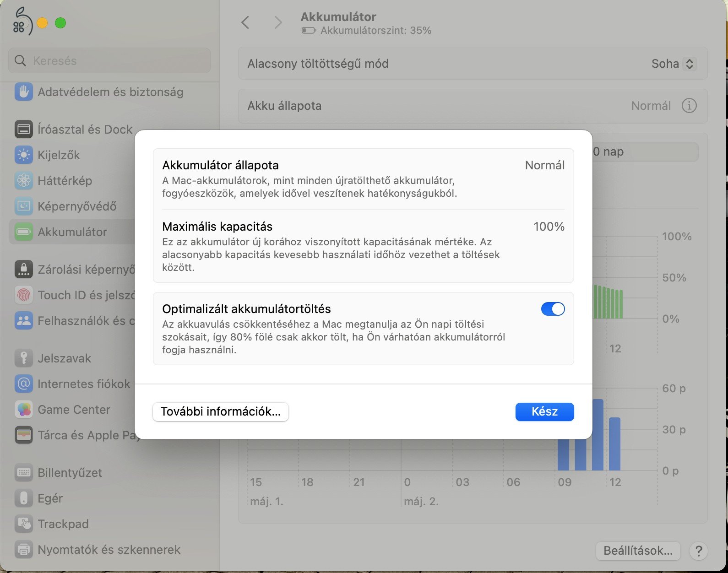Click the Keresés search field
The width and height of the screenshot is (728, 573).
coord(109,60)
